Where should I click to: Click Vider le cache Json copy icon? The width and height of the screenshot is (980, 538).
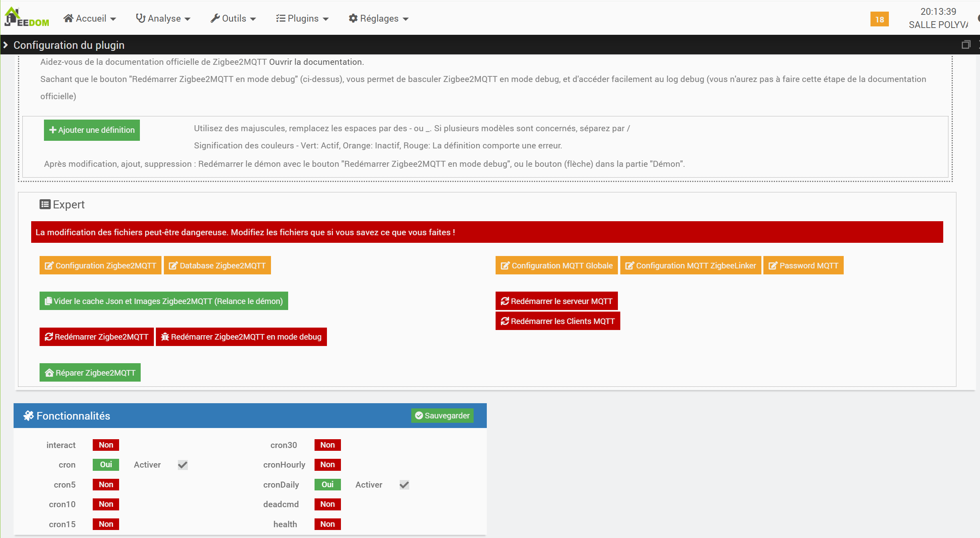[48, 301]
